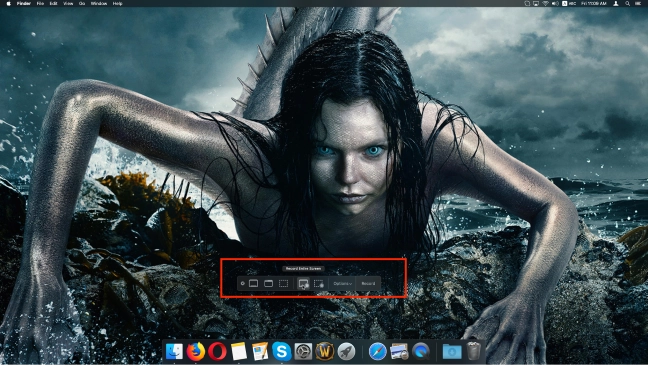Screen dimensions: 648x365
Task: Select Record Entire Screen icon
Action: pos(303,284)
